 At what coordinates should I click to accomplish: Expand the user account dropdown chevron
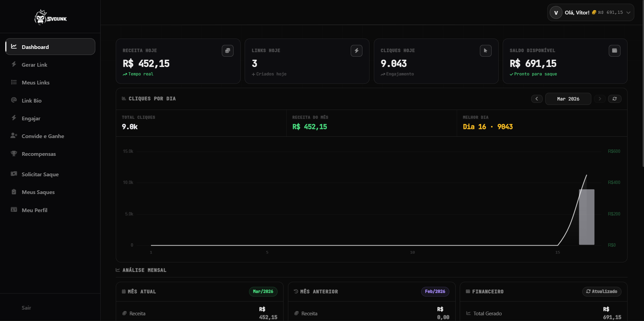[628, 13]
